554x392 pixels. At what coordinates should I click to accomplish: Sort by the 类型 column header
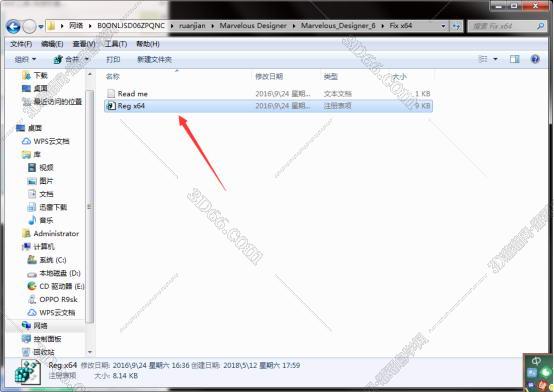(331, 76)
